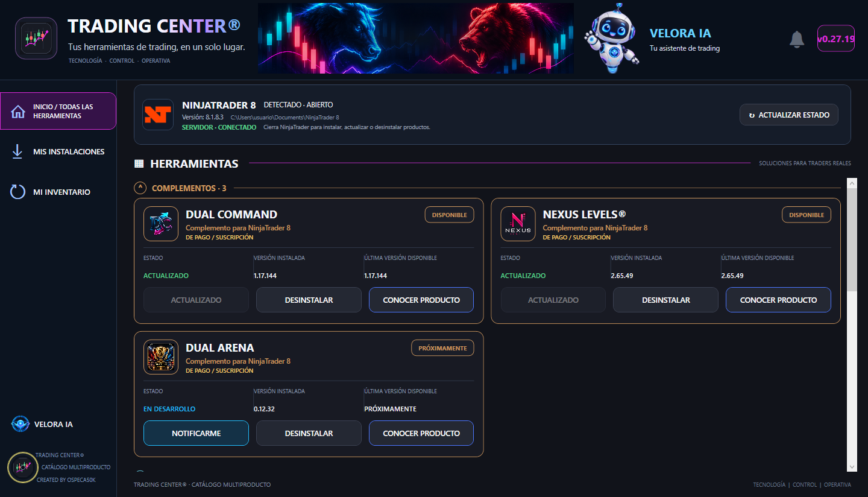Click the scrollbar down arrow
This screenshot has width=868, height=497.
(x=852, y=466)
